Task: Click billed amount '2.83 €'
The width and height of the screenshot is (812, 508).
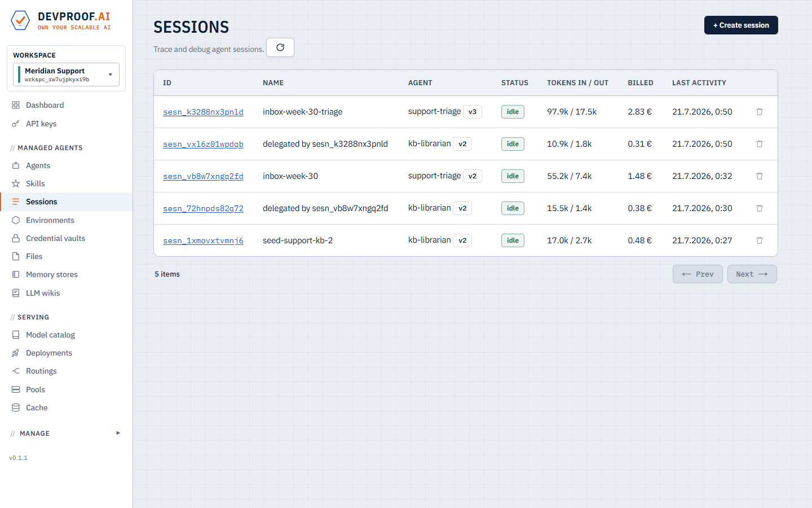Action: (639, 112)
